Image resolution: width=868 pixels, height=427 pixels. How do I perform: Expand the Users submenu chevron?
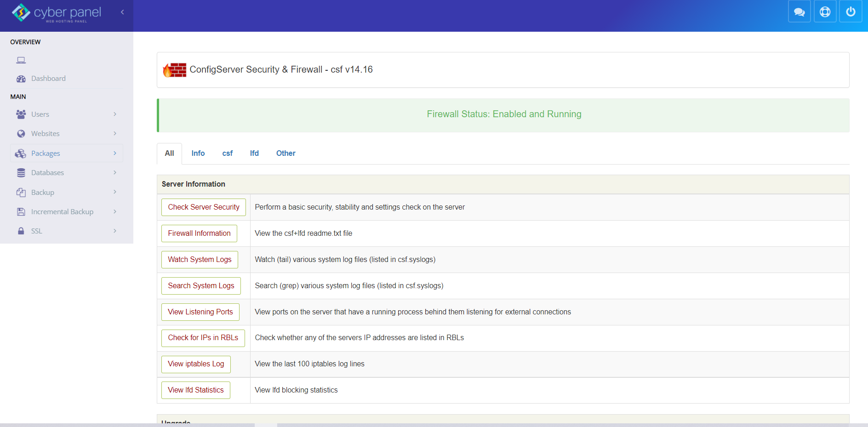pos(115,114)
